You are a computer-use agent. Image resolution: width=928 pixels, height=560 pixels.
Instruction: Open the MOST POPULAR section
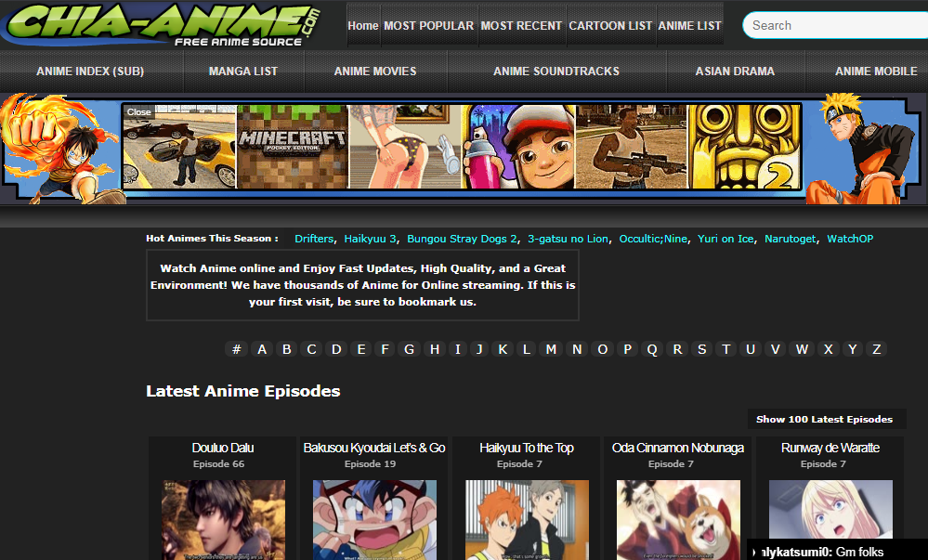[429, 25]
